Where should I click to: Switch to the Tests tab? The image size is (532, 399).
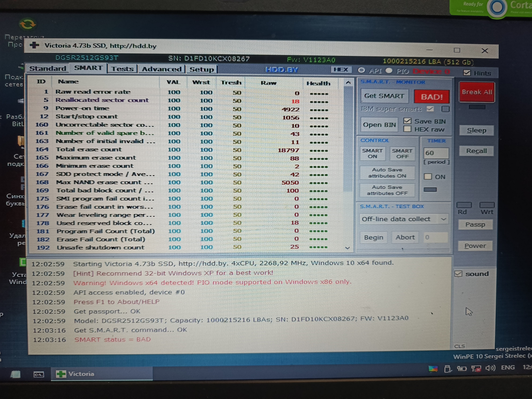point(122,69)
